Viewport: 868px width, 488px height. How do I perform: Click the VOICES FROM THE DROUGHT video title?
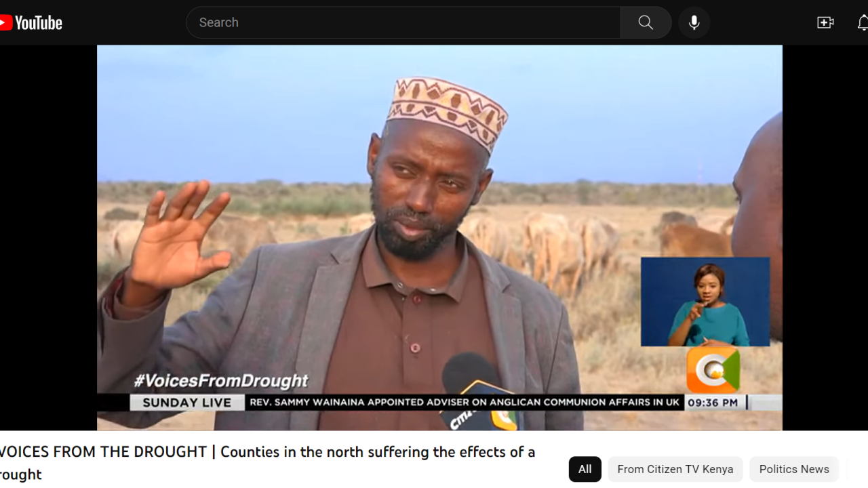click(x=268, y=462)
